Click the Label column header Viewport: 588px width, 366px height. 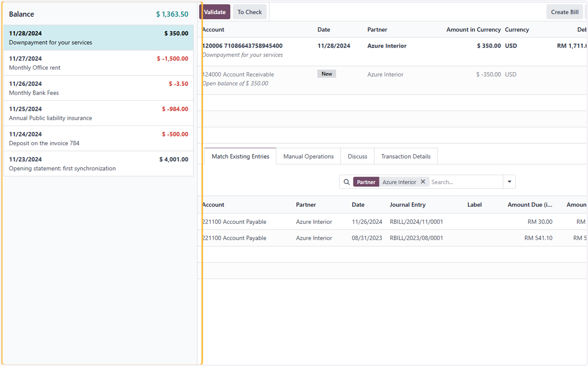[x=474, y=205]
